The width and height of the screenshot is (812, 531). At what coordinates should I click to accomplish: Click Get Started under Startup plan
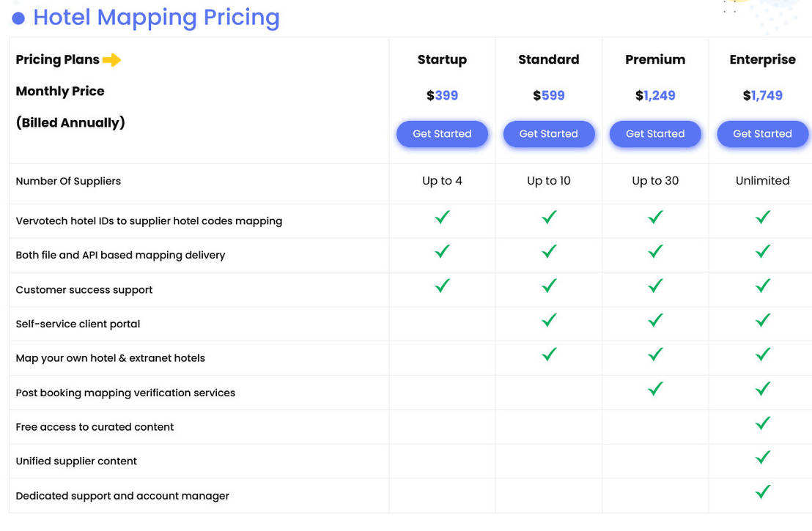click(x=442, y=134)
